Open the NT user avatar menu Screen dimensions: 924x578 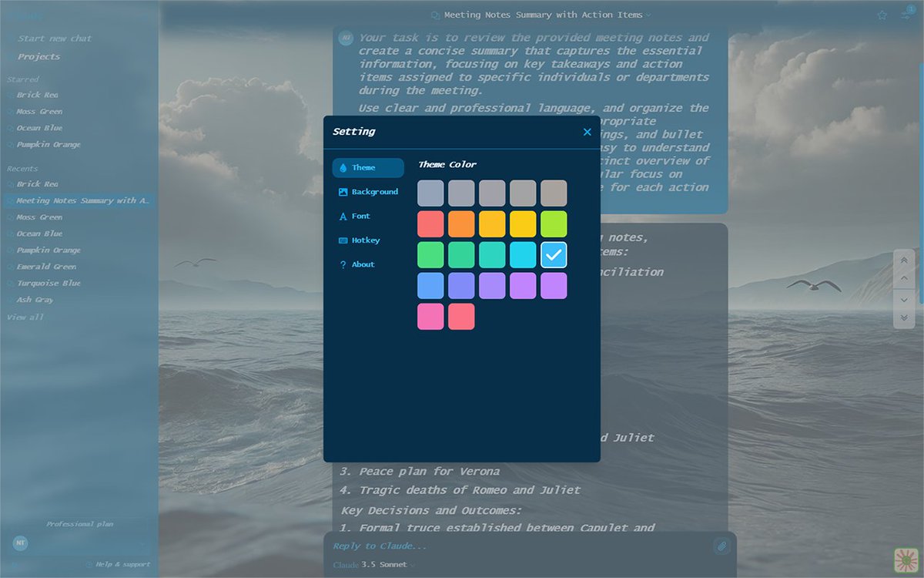tap(21, 543)
